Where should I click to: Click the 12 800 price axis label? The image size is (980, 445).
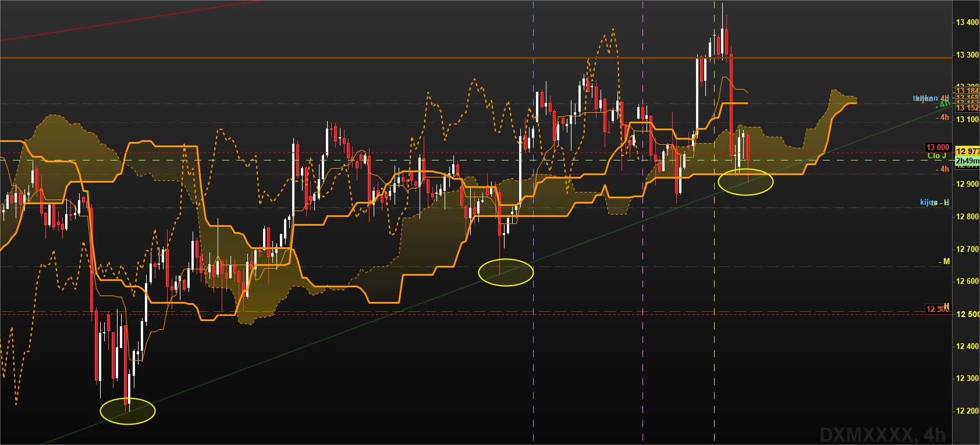pos(967,217)
